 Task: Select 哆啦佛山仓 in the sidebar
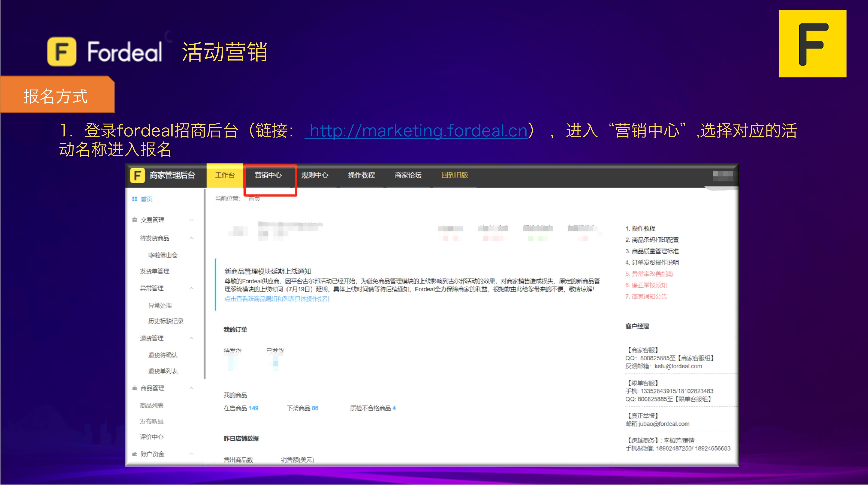coord(163,255)
